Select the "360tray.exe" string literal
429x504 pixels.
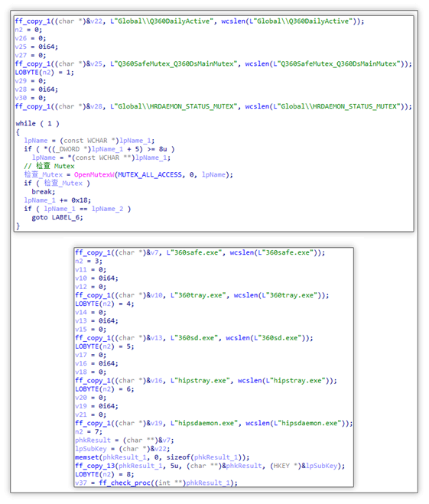pos(198,295)
